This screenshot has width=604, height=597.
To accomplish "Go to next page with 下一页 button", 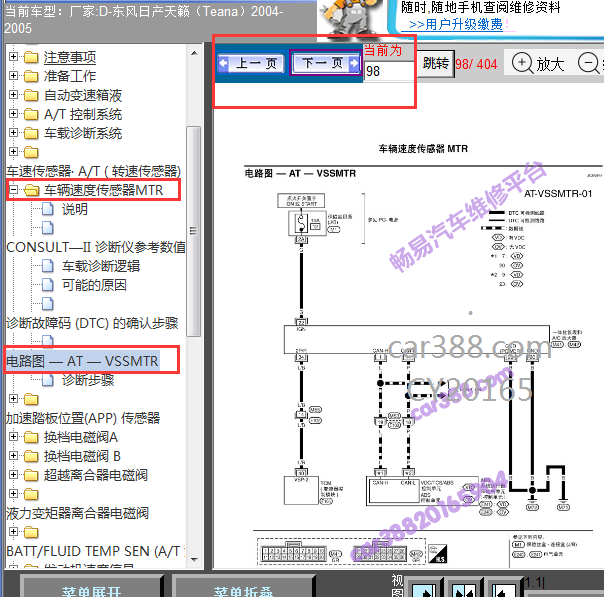I will point(326,63).
